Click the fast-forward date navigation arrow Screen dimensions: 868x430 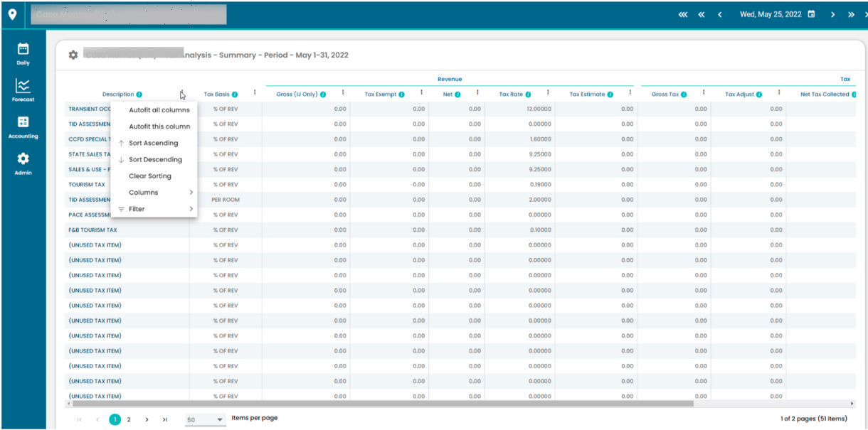click(x=852, y=14)
